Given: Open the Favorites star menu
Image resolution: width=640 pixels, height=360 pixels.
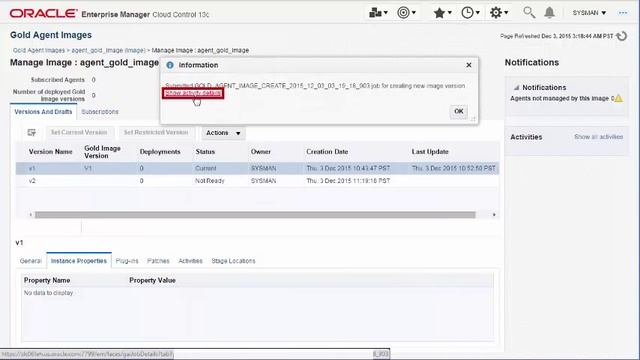Looking at the screenshot, I should pos(442,13).
